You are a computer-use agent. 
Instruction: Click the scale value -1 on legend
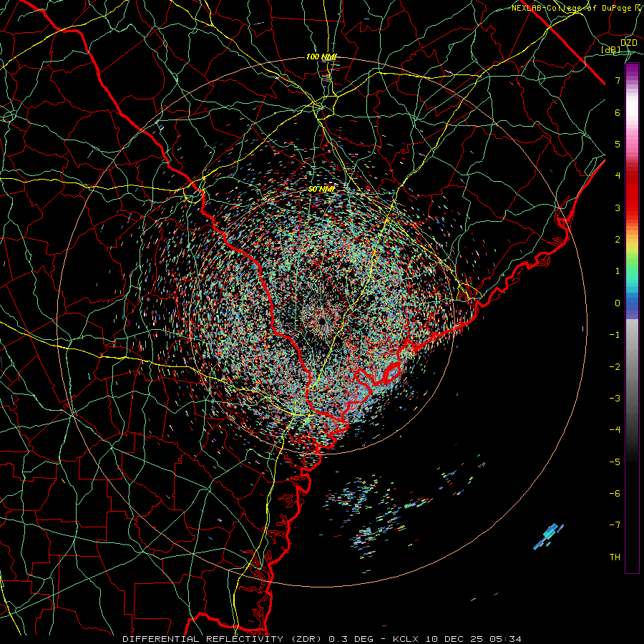(615, 335)
